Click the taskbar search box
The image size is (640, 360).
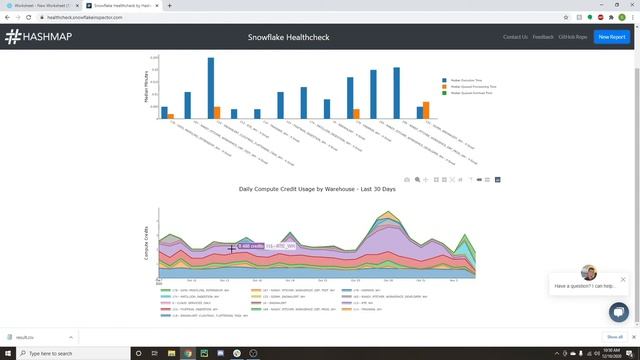pos(73,353)
